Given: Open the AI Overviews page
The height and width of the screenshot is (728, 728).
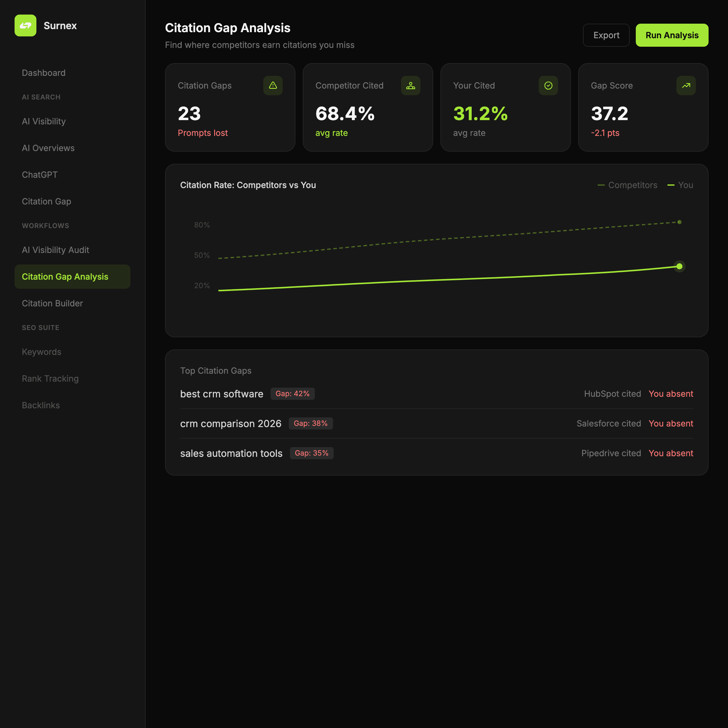Looking at the screenshot, I should [x=48, y=148].
